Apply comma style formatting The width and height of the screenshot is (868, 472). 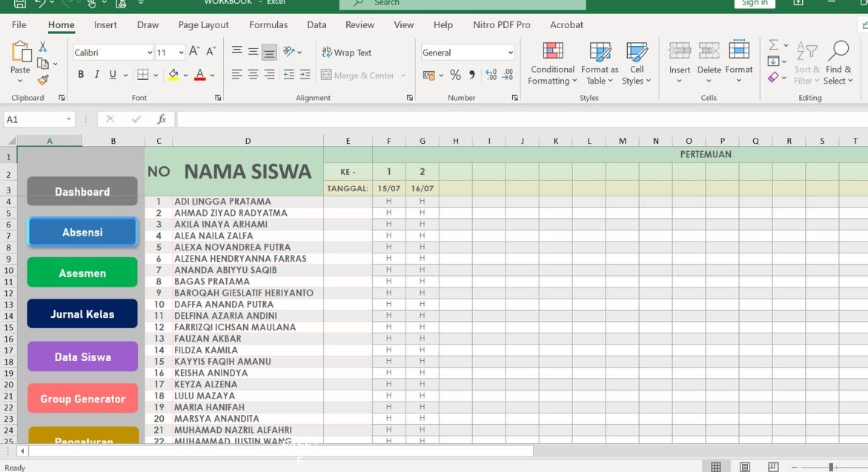click(471, 76)
